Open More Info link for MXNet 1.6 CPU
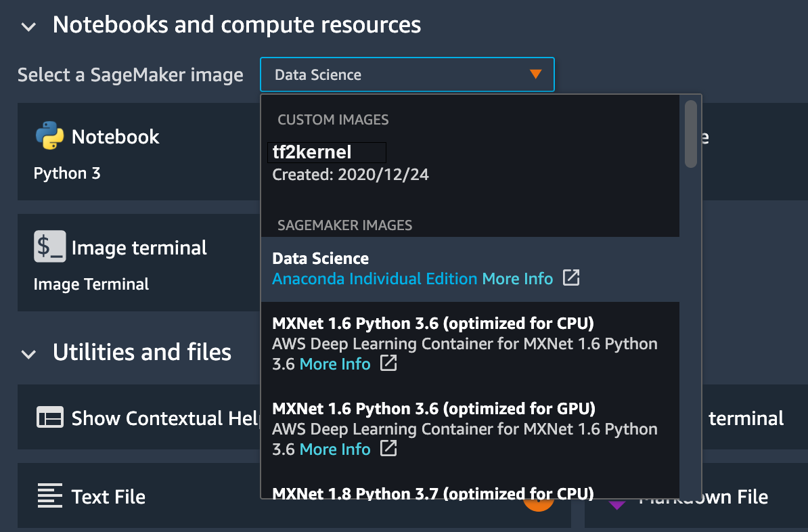The width and height of the screenshot is (808, 532). coord(335,363)
